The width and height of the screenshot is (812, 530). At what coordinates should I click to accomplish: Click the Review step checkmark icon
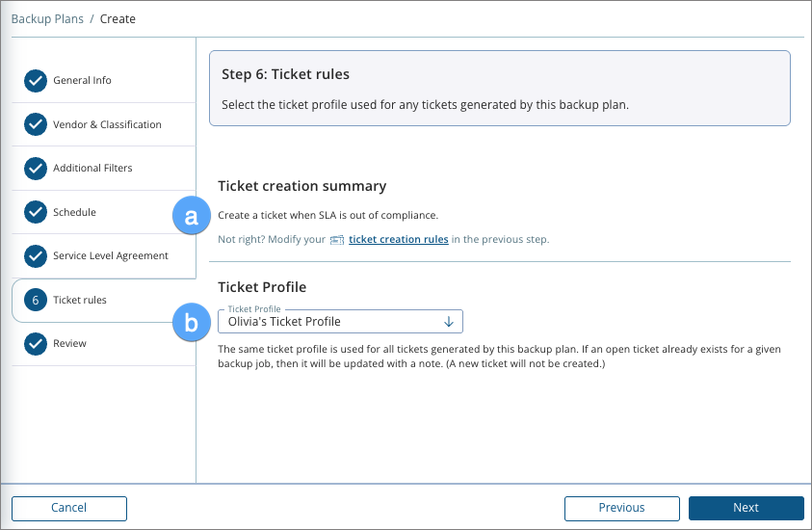click(x=36, y=344)
